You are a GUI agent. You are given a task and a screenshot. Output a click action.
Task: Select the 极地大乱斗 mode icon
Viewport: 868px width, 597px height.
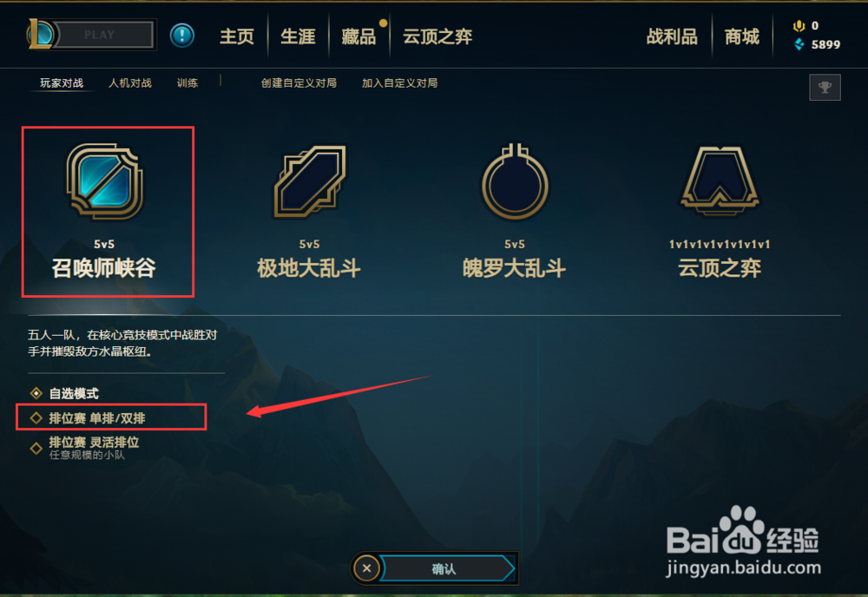pos(310,182)
